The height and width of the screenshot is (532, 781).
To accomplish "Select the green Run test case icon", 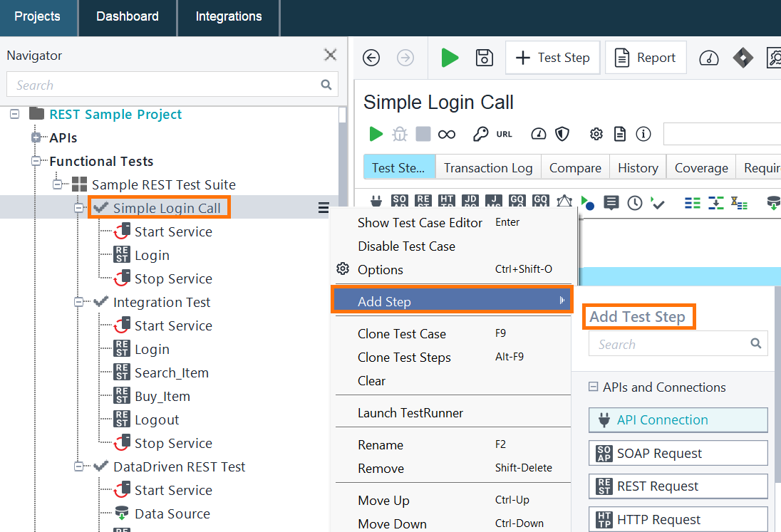I will pos(376,133).
